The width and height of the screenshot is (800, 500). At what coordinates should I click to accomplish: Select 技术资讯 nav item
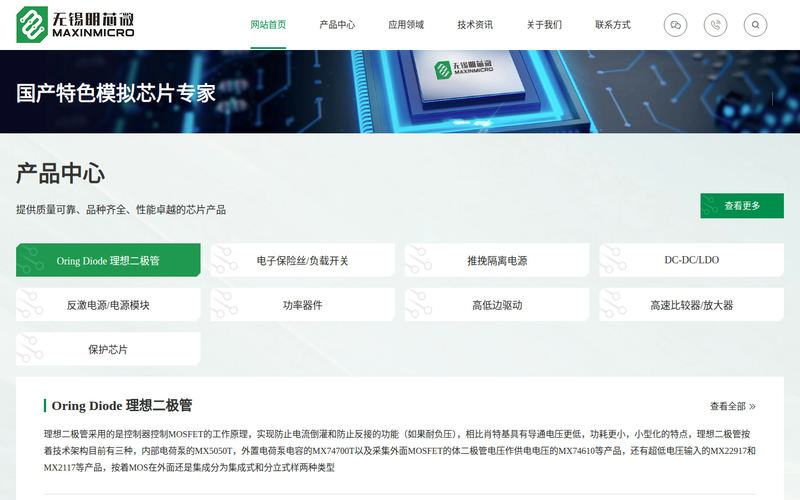tap(474, 24)
